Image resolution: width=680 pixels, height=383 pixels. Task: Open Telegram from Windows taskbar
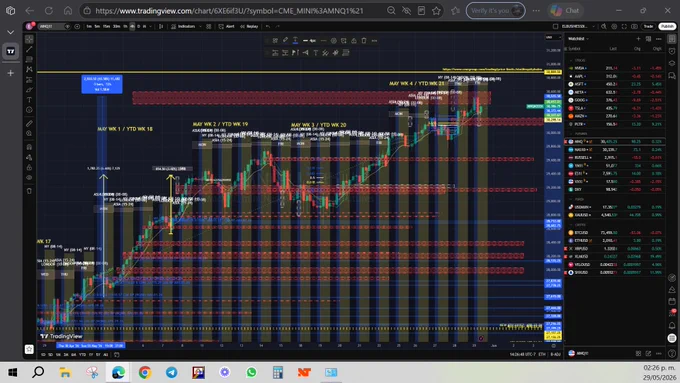click(172, 372)
